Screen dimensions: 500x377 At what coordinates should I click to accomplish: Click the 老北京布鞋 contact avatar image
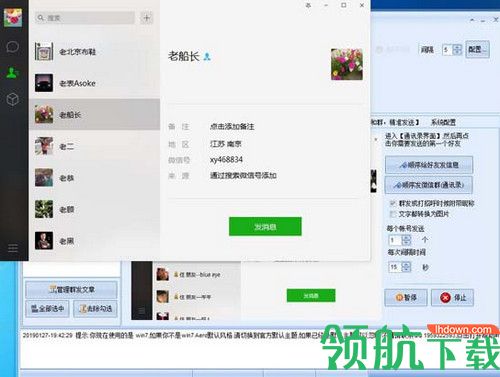[44, 51]
